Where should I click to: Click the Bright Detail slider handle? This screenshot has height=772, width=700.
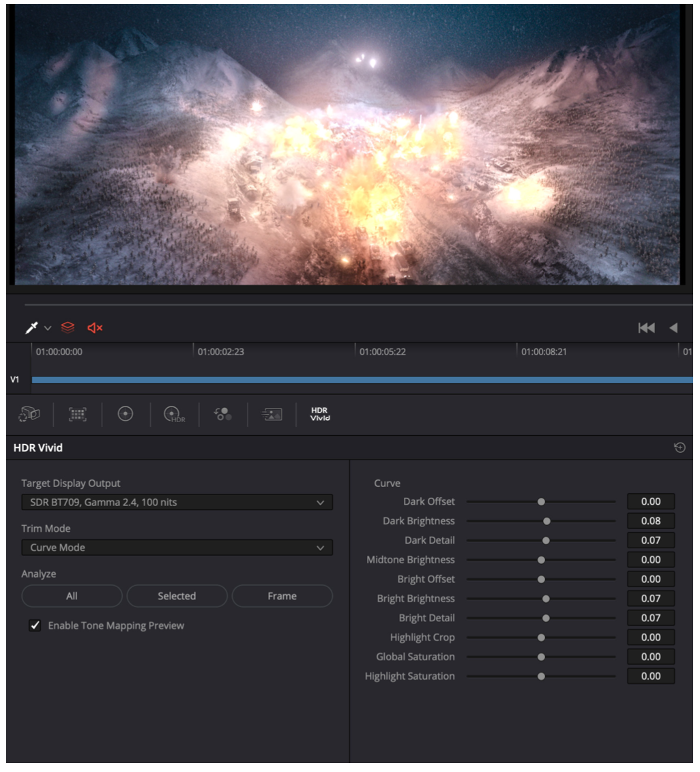pyautogui.click(x=546, y=618)
